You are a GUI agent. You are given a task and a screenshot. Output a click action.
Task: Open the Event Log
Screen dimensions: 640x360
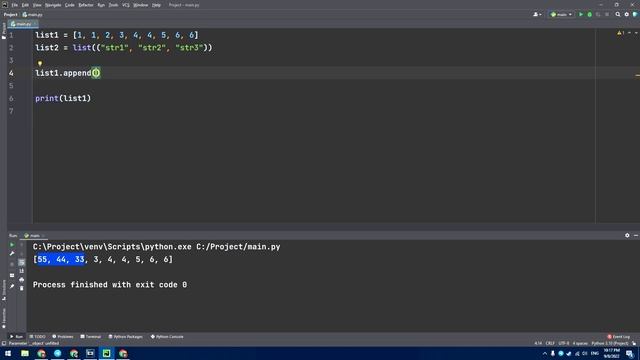tap(619, 337)
